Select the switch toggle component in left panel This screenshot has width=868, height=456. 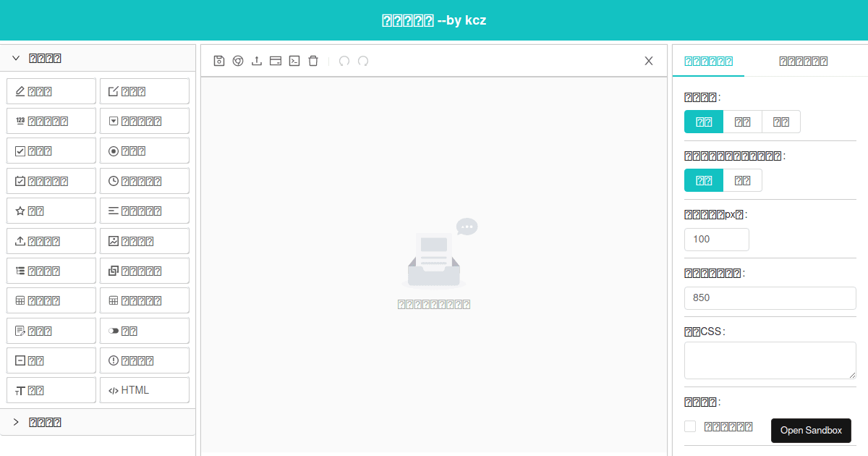144,330
